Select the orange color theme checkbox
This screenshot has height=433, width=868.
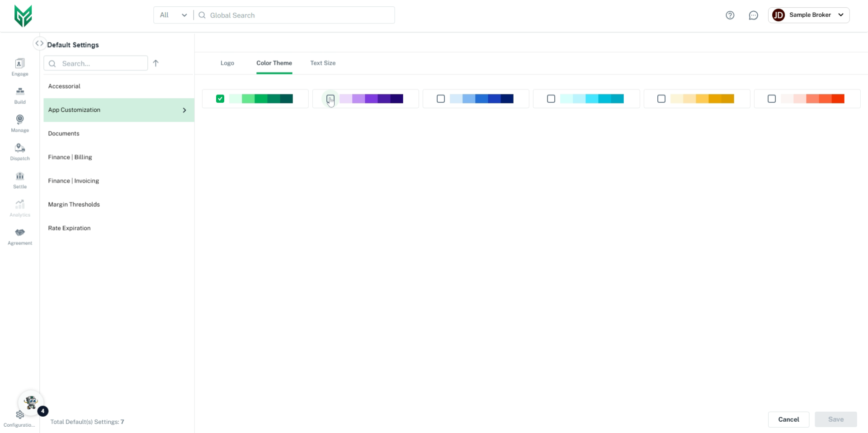pos(661,98)
